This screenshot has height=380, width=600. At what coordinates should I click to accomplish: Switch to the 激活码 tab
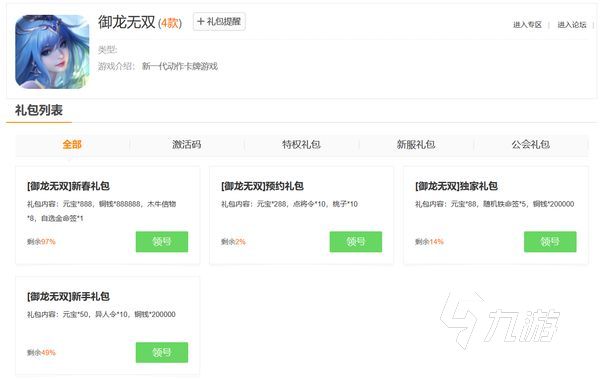pyautogui.click(x=187, y=145)
